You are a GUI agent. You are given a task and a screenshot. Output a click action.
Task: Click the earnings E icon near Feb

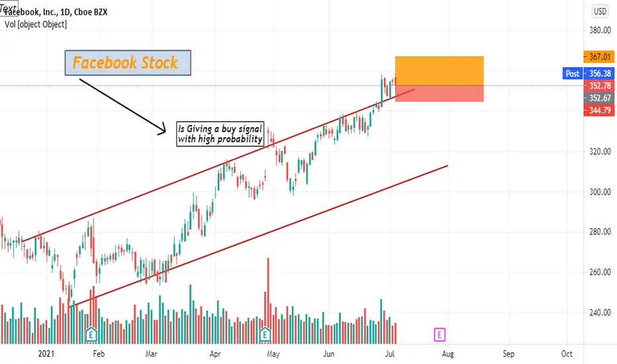(91, 335)
